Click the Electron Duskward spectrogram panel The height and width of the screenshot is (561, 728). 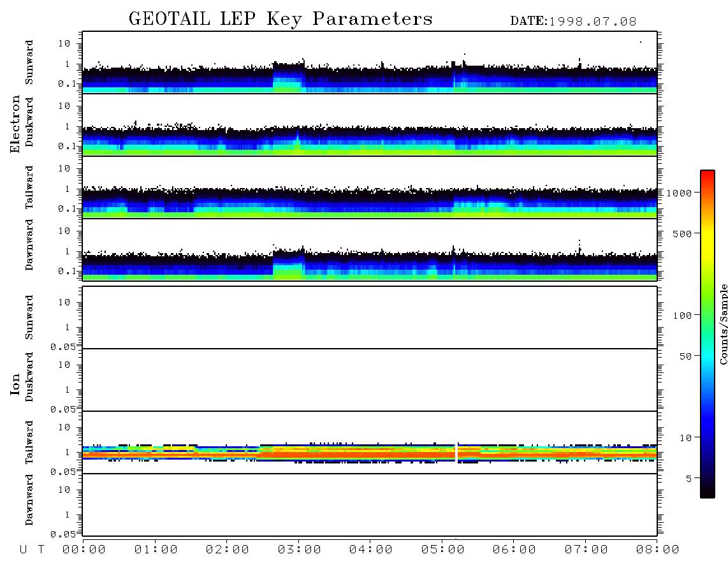[x=370, y=124]
